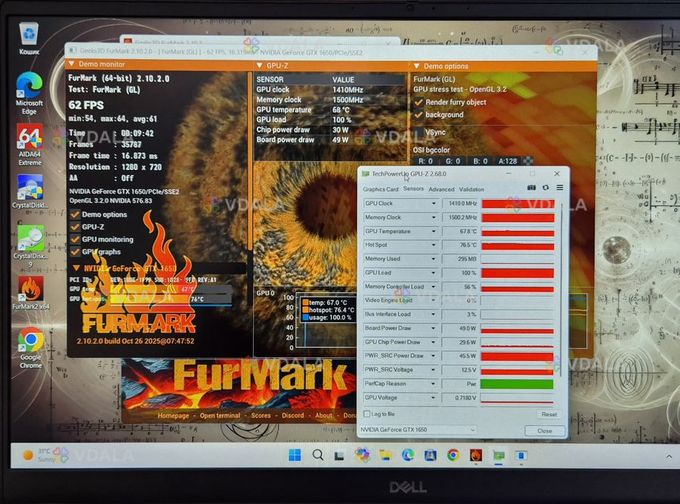The height and width of the screenshot is (504, 680).
Task: Switch to the Graphics Card tab
Action: (381, 189)
